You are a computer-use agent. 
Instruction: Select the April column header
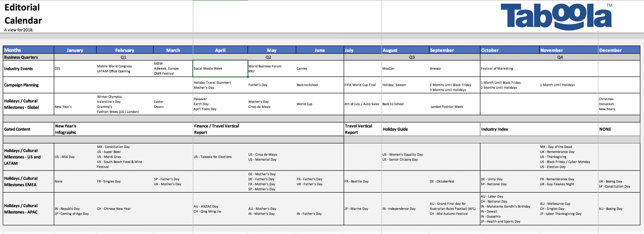pyautogui.click(x=220, y=50)
